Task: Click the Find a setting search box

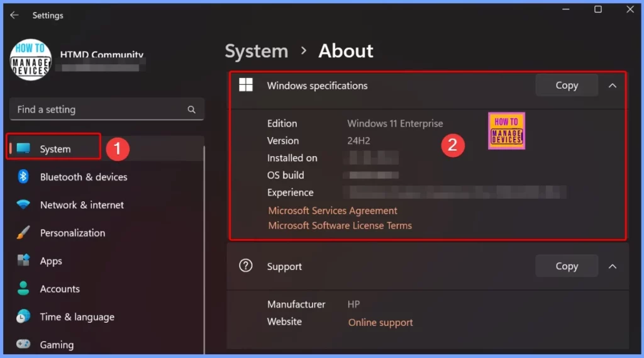Action: click(107, 109)
